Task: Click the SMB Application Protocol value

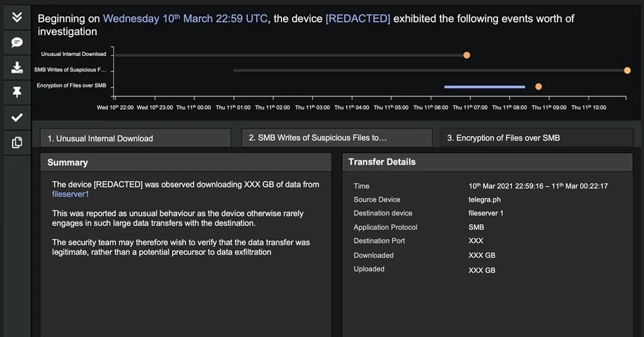Action: coord(475,227)
